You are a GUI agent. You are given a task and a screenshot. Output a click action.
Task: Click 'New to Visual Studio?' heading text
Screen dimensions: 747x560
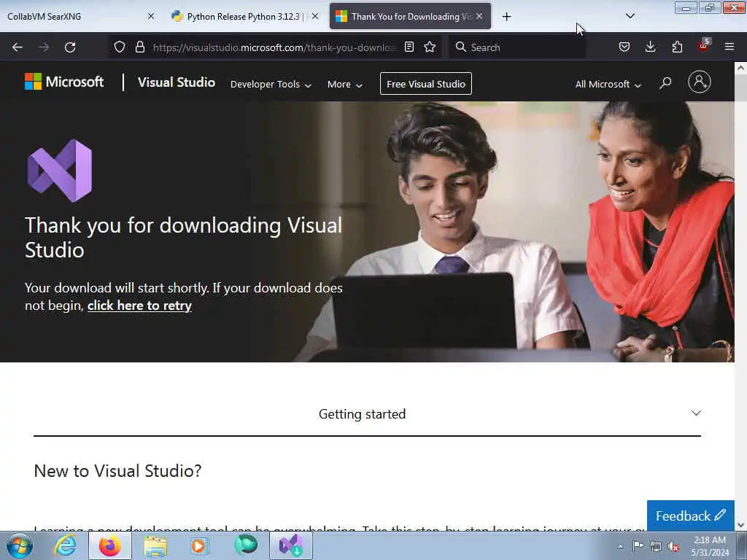[x=117, y=471]
